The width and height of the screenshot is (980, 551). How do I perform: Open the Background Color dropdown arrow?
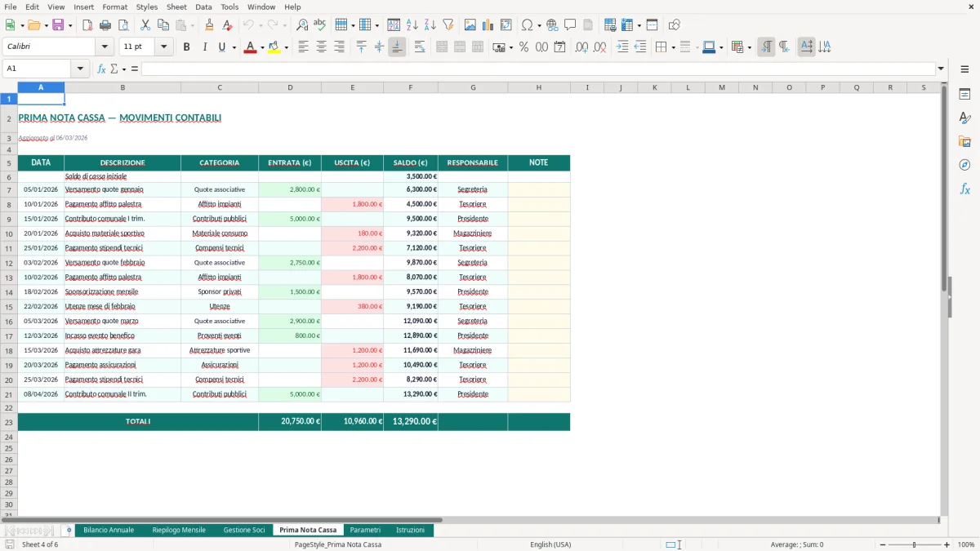point(286,47)
